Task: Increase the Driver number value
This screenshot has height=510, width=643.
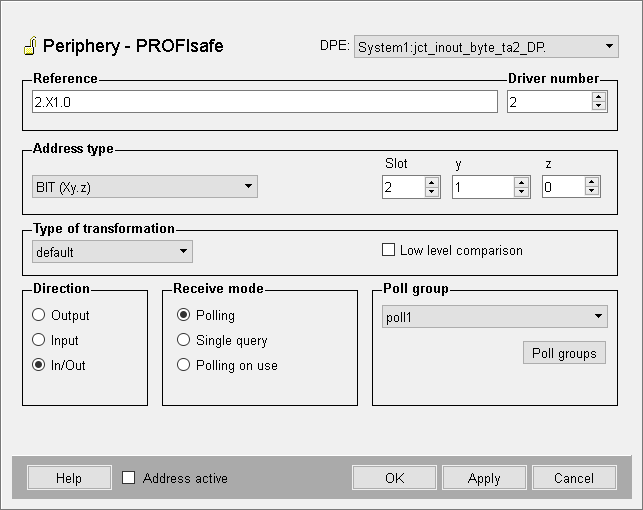Action: (x=599, y=97)
